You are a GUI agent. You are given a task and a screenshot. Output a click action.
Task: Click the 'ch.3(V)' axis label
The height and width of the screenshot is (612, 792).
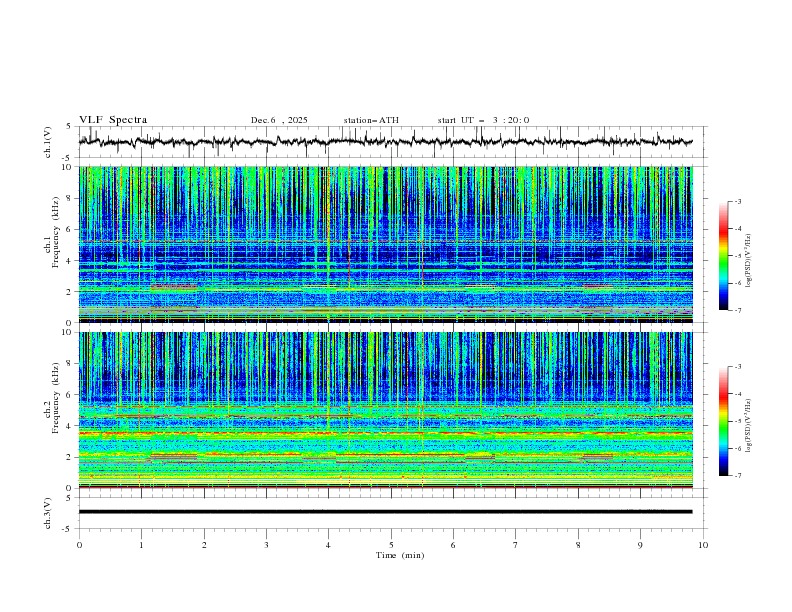(48, 513)
